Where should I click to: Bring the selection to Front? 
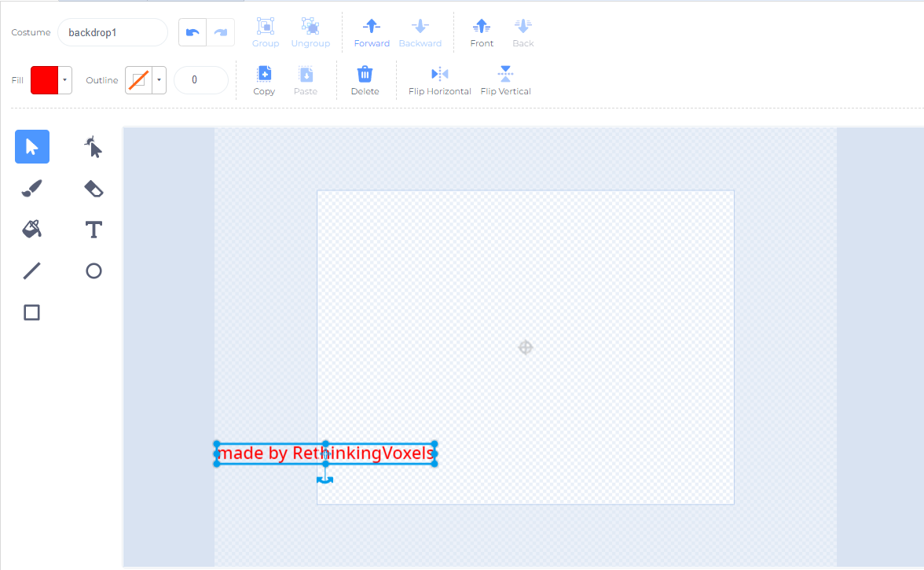click(482, 31)
